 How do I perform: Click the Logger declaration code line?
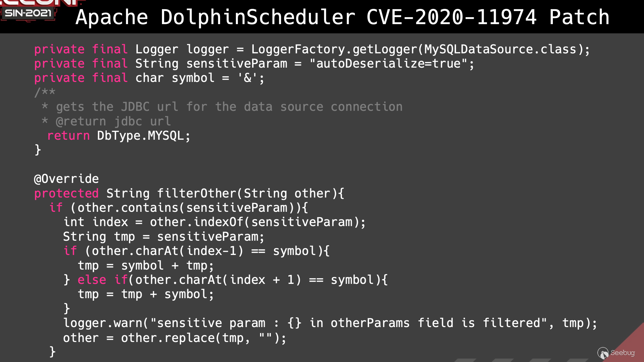pyautogui.click(x=312, y=50)
